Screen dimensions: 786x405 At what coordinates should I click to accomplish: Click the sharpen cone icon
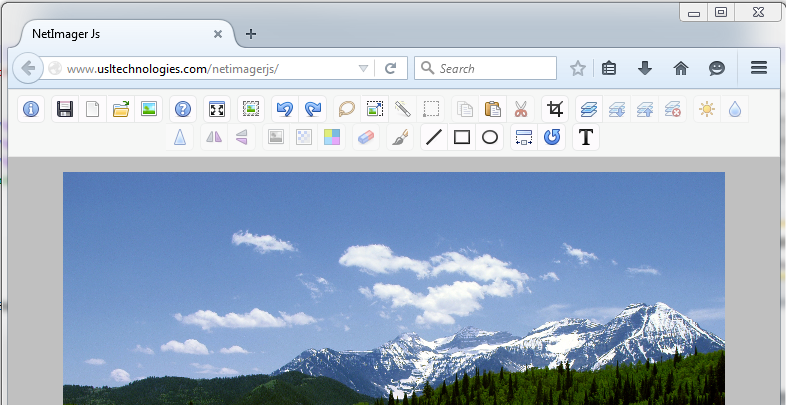tap(180, 137)
